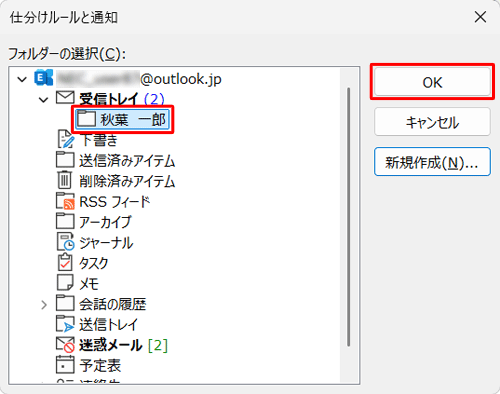
Task: Click the キャンセル button
Action: click(x=432, y=122)
